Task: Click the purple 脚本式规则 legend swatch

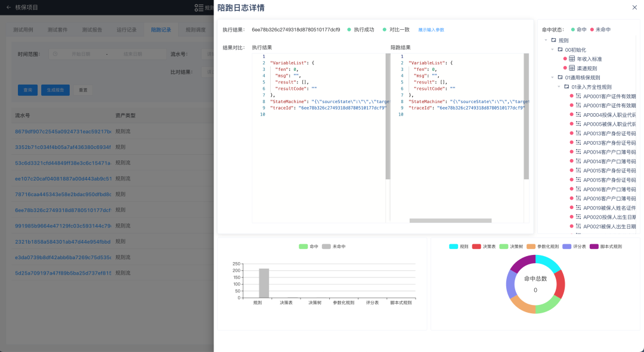Action: pyautogui.click(x=594, y=246)
